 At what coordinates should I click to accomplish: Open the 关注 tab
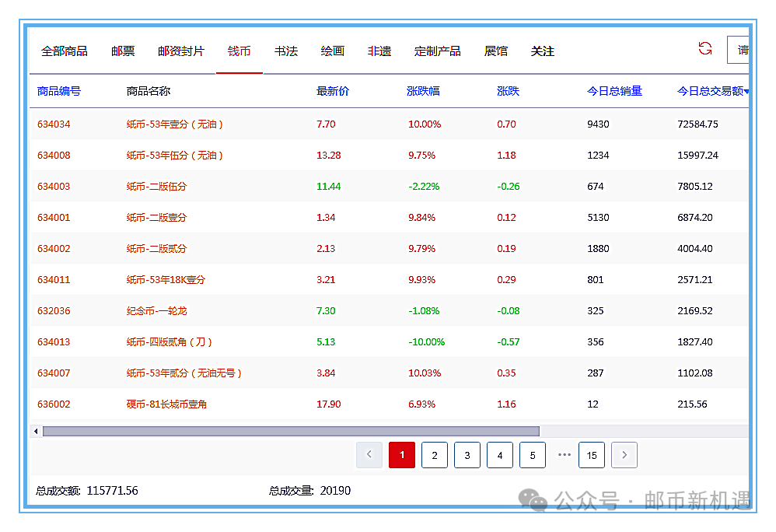tap(543, 51)
